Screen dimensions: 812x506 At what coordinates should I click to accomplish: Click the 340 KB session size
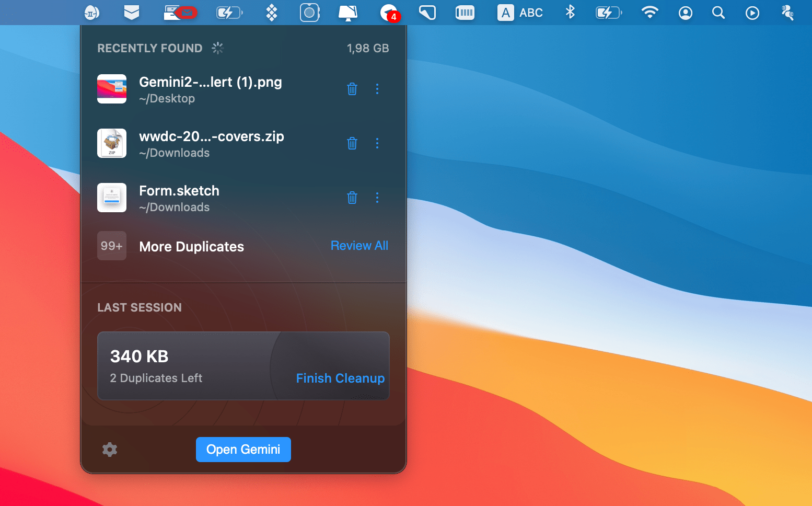[140, 356]
